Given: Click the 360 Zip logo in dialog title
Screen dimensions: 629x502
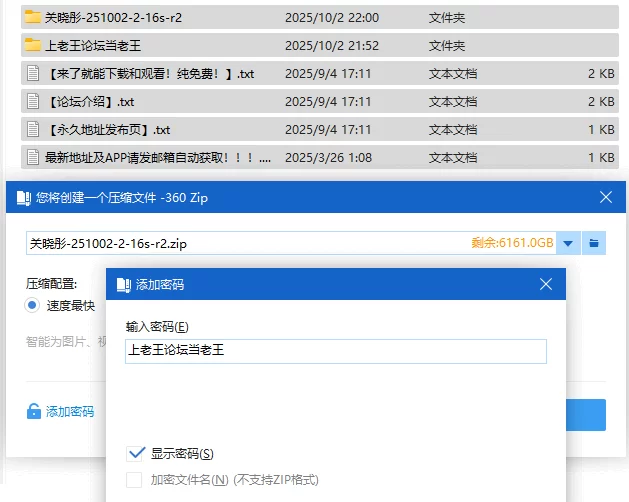Looking at the screenshot, I should point(23,198).
